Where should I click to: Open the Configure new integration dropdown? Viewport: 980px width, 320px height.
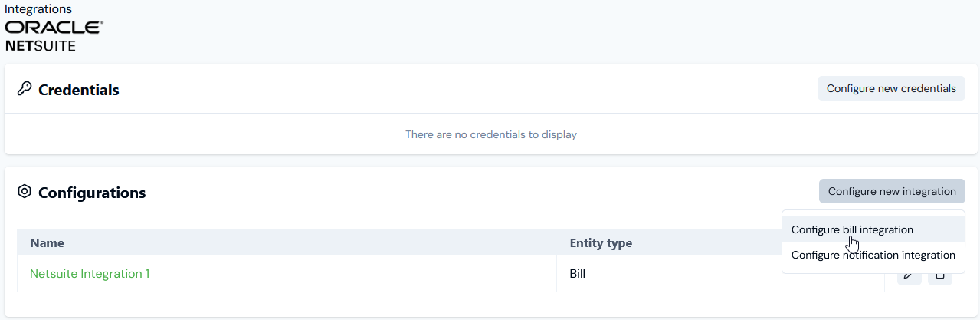pyautogui.click(x=892, y=191)
